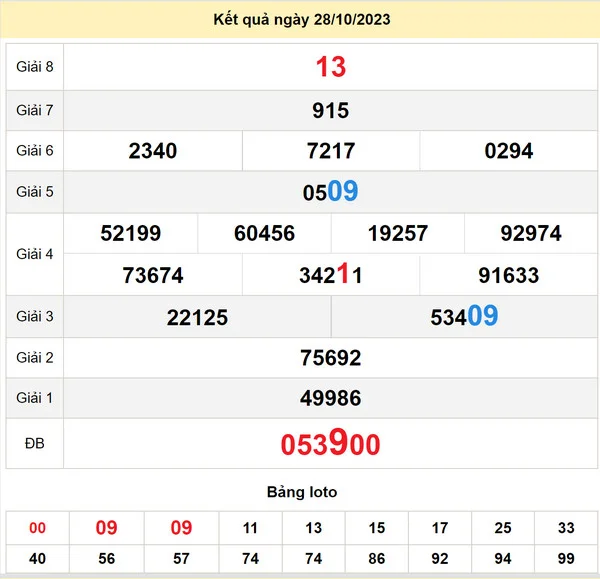Select the Giải 2 result 75692
This screenshot has height=579, width=600.
[x=330, y=358]
